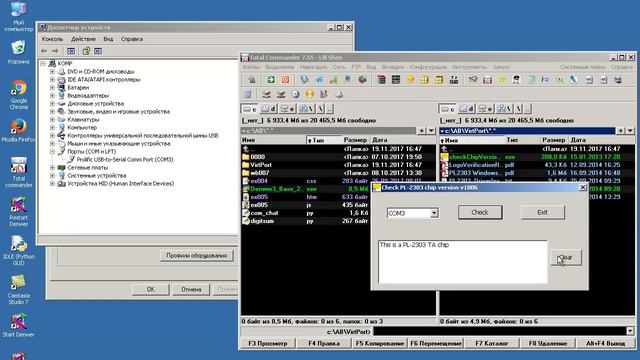Select drive d button in left panel
640x360 pixels.
[x=268, y=109]
